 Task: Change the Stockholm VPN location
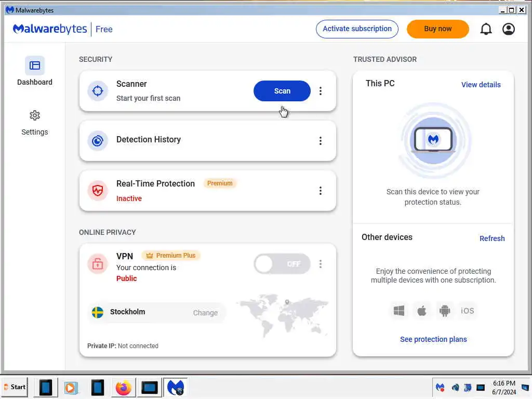coord(205,313)
